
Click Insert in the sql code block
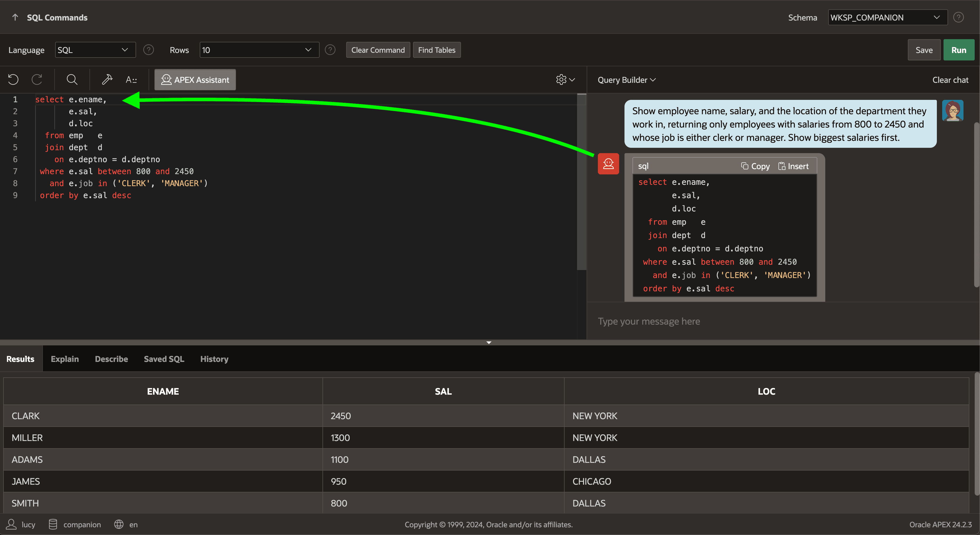point(793,166)
